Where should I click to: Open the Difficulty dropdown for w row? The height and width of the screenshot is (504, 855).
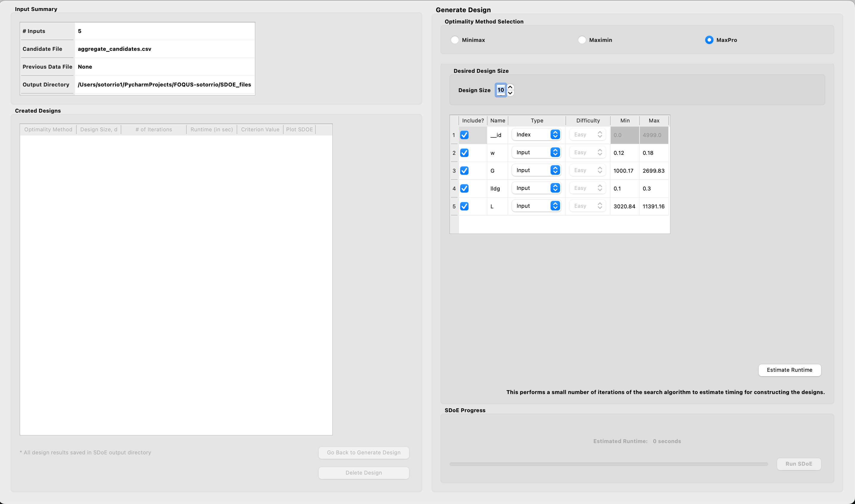click(x=588, y=152)
